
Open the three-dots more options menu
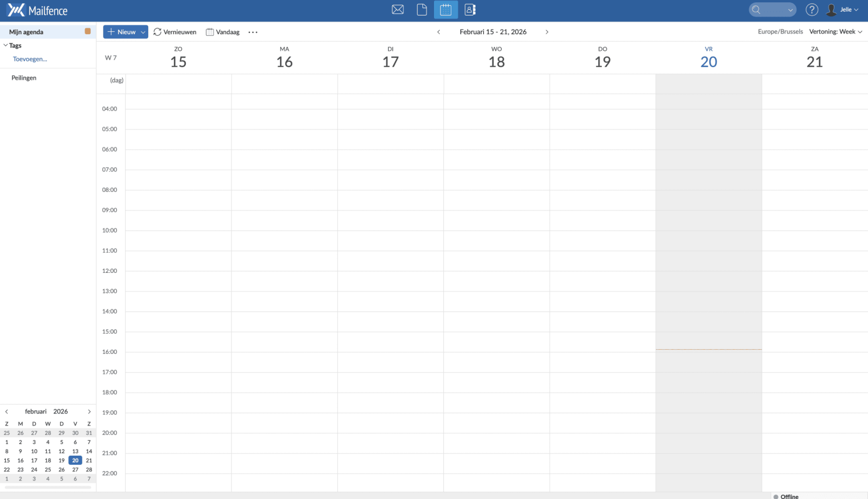[x=253, y=32]
